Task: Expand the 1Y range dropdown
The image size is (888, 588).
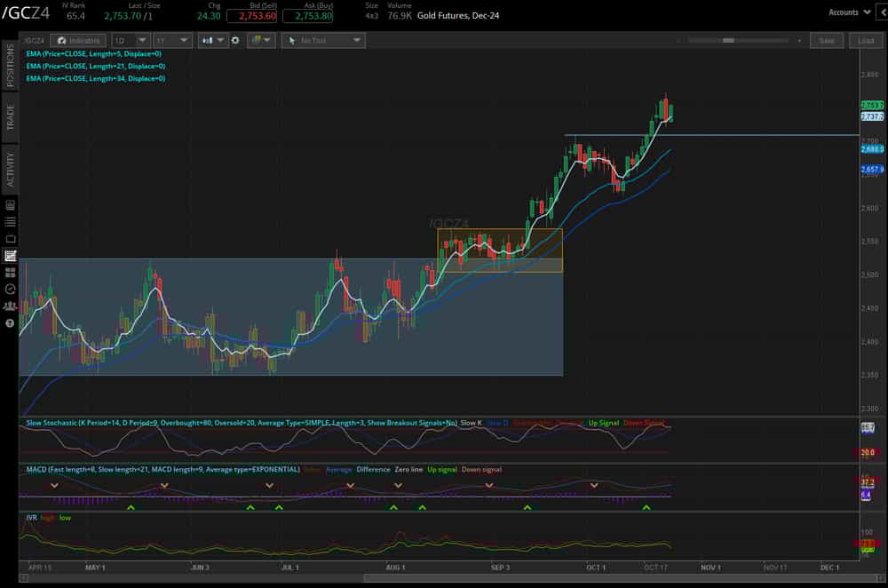Action: click(x=170, y=40)
